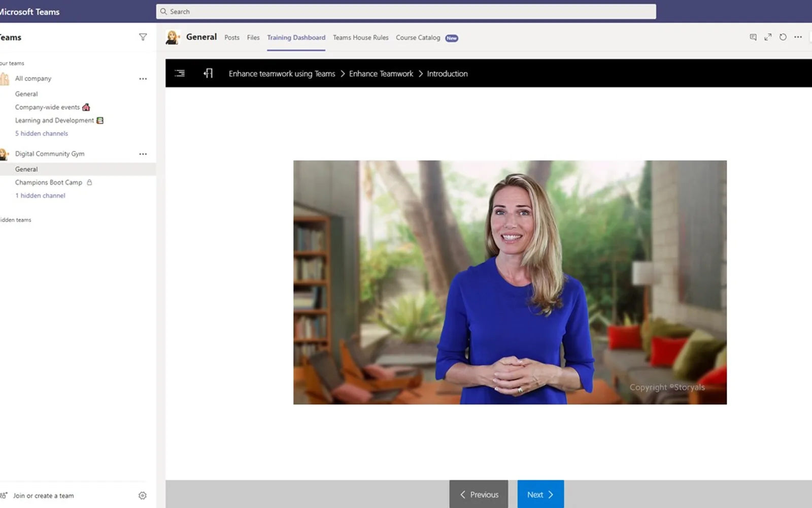Switch to the Posts tab

(232, 38)
